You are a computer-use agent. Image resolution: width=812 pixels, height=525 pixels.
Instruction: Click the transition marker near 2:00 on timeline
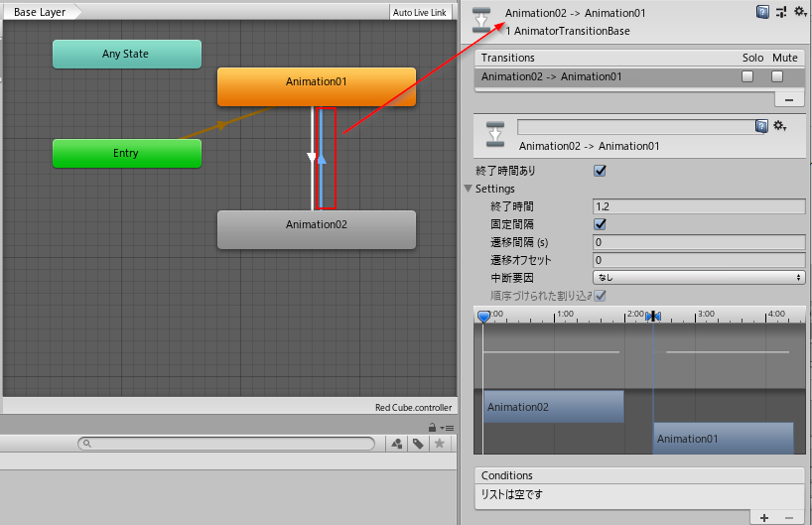(x=653, y=316)
